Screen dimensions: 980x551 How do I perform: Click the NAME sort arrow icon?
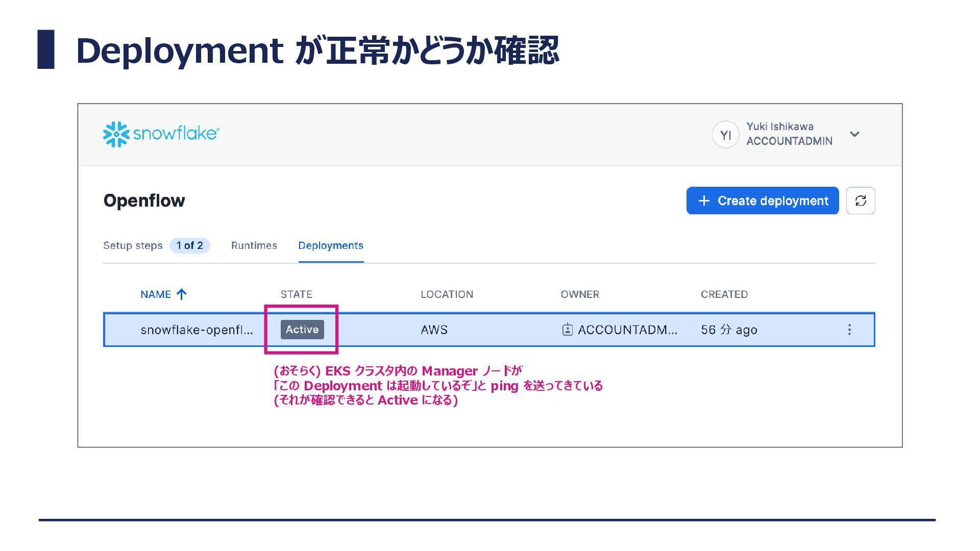coord(182,294)
